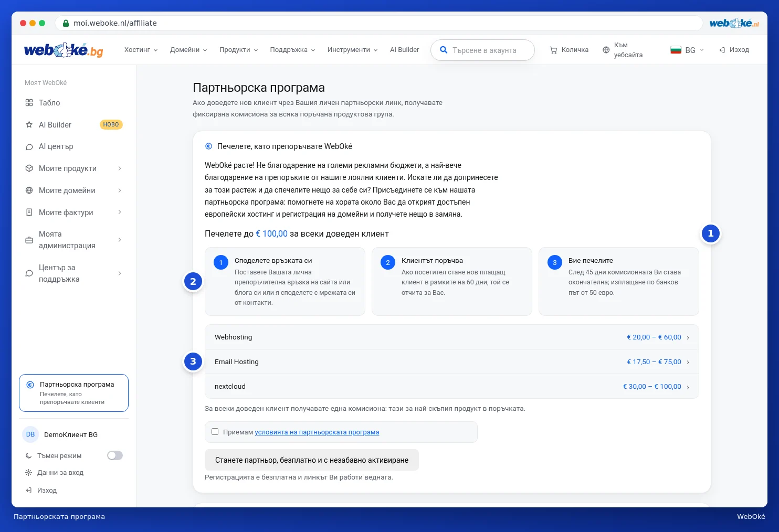Click the DB avatar for DemoКлиент BG
The width and height of the screenshot is (779, 532).
(x=30, y=434)
